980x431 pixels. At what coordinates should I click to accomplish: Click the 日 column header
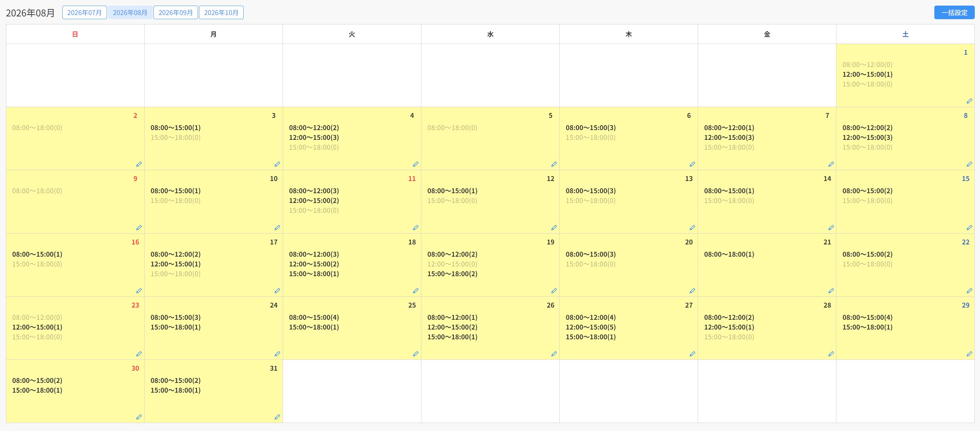(x=75, y=34)
